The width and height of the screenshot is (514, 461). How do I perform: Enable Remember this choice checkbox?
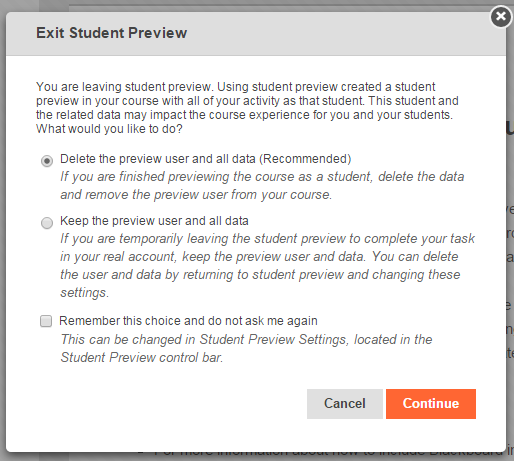(46, 321)
